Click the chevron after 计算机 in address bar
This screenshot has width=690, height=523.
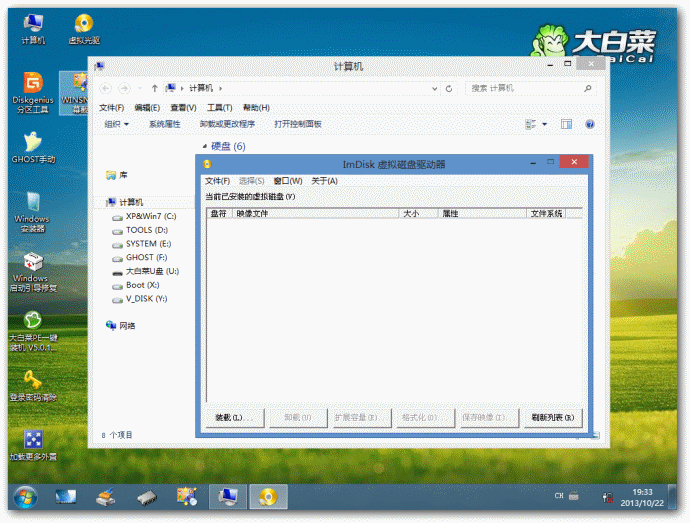click(220, 88)
